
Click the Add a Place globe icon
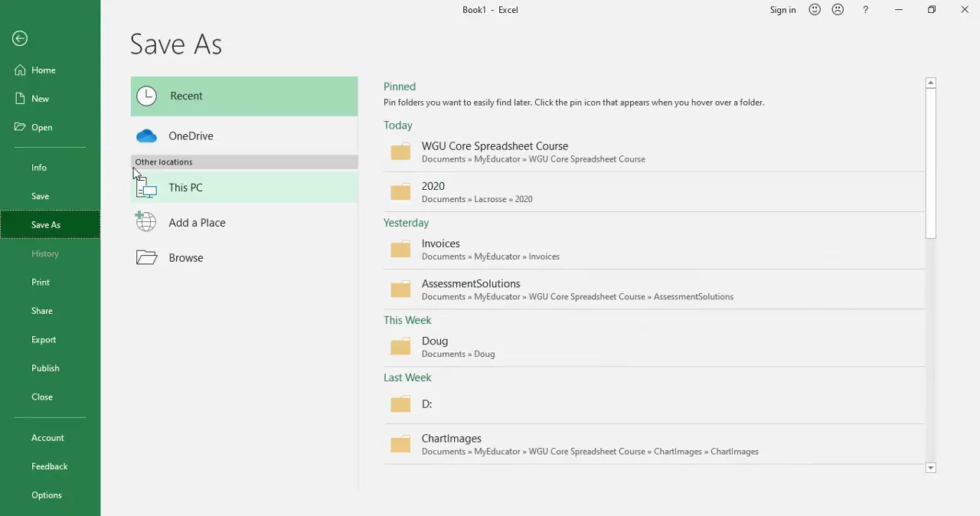pos(145,222)
